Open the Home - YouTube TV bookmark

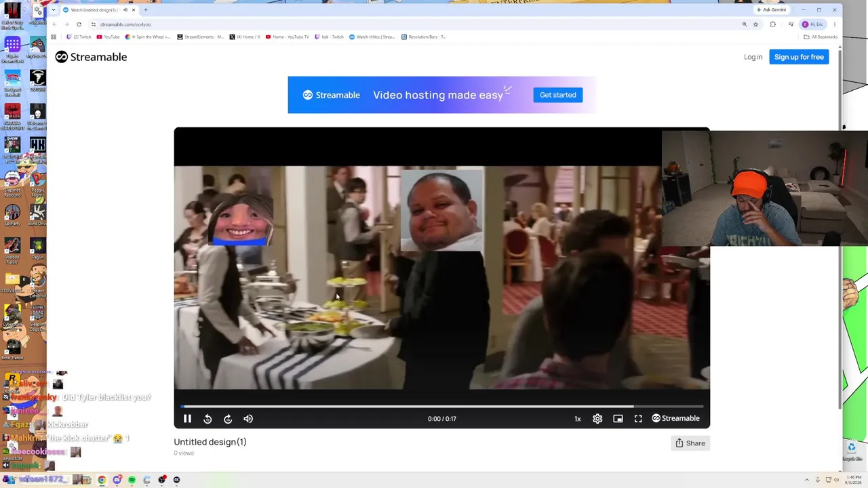pos(288,37)
